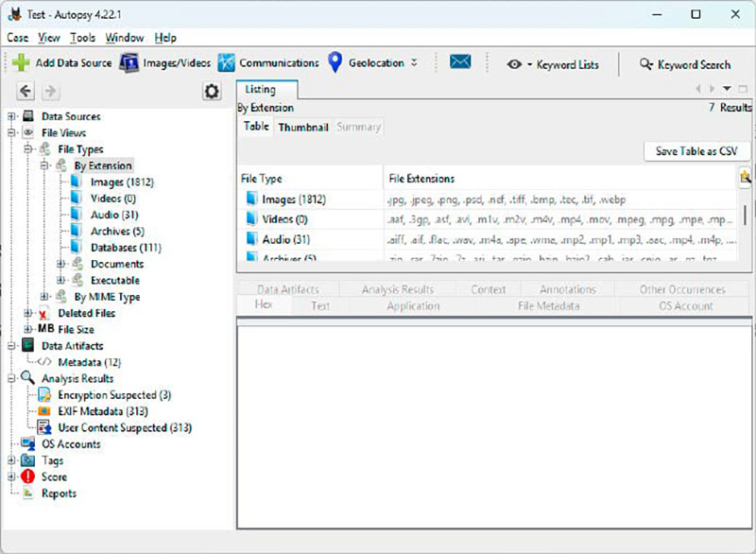
Task: Collapse the File Types node
Action: (x=28, y=149)
